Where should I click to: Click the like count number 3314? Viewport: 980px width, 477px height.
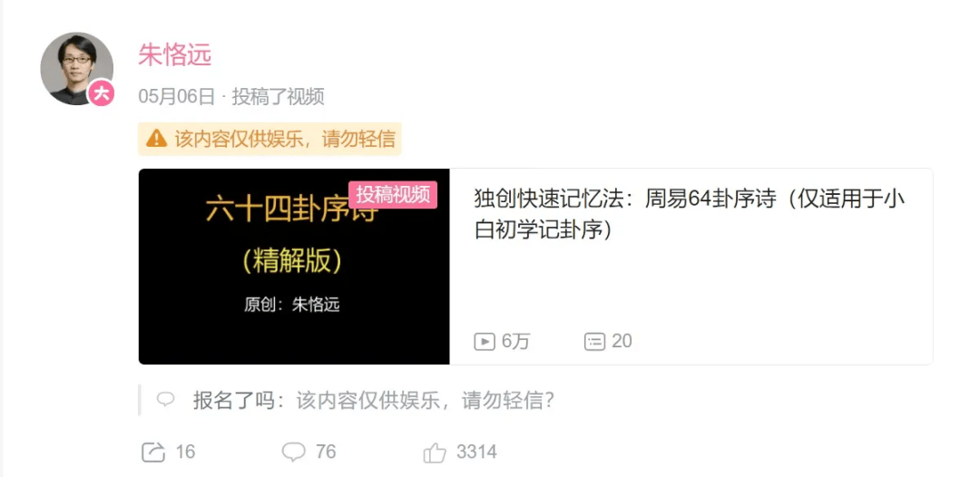[x=476, y=452]
